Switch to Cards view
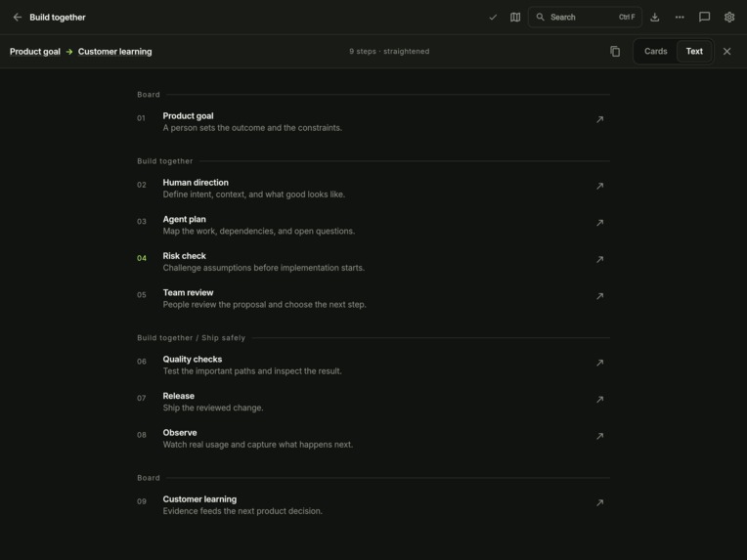 (655, 51)
